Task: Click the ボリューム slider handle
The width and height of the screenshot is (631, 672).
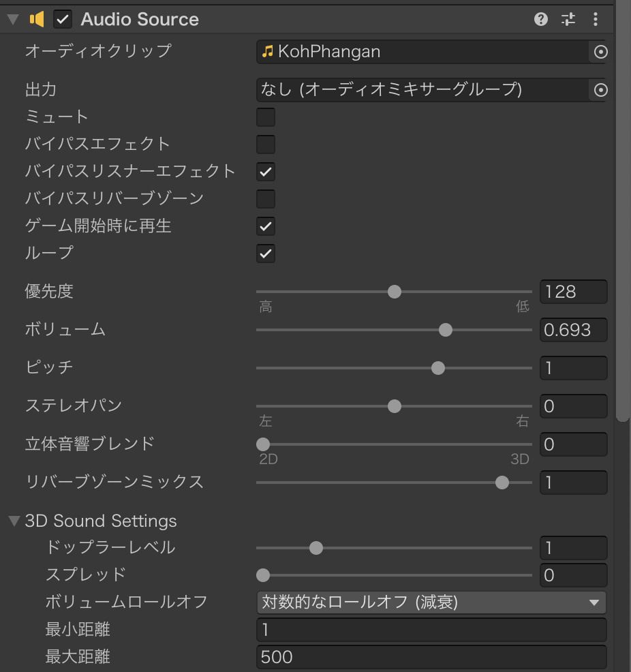Action: point(446,330)
